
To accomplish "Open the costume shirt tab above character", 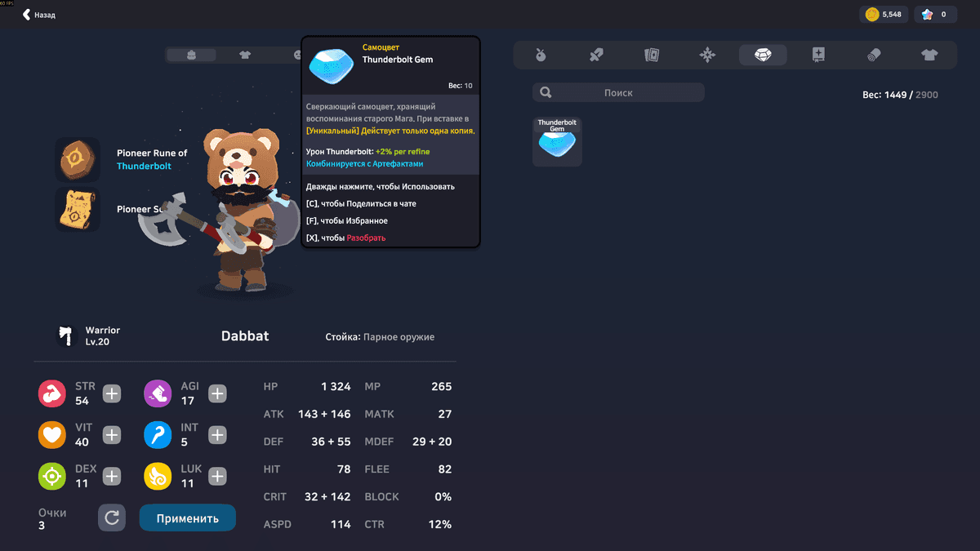I will coord(245,55).
